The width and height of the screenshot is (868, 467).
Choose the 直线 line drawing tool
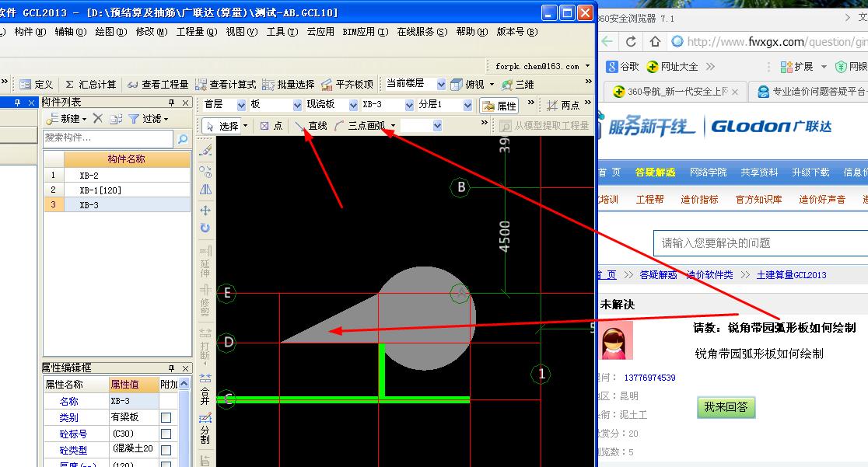(x=310, y=126)
